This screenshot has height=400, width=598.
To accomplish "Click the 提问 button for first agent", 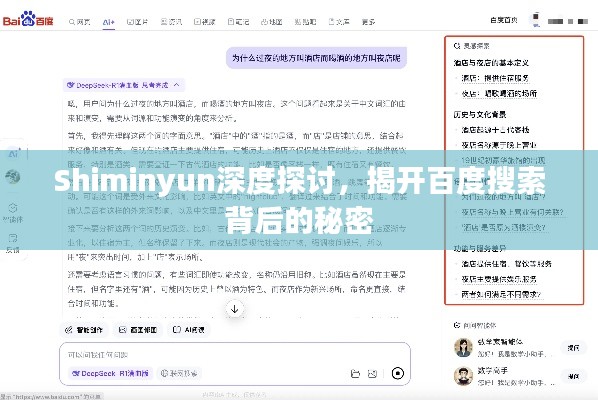I will [x=573, y=348].
